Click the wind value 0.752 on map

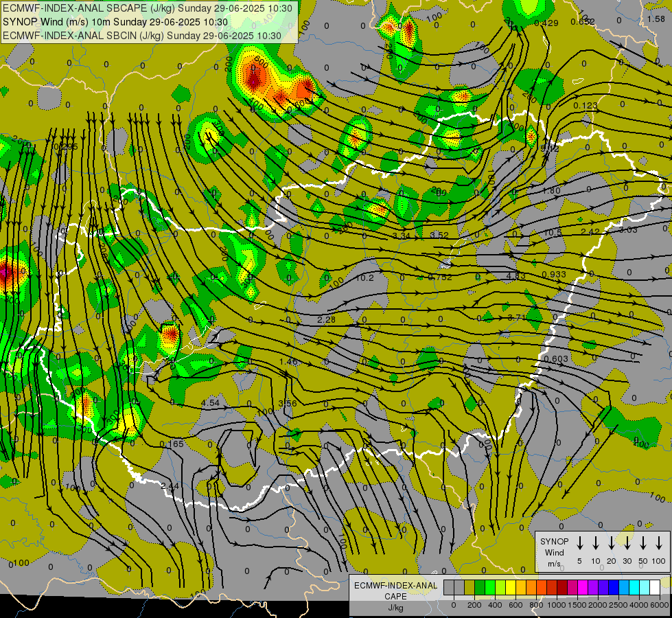tap(440, 277)
